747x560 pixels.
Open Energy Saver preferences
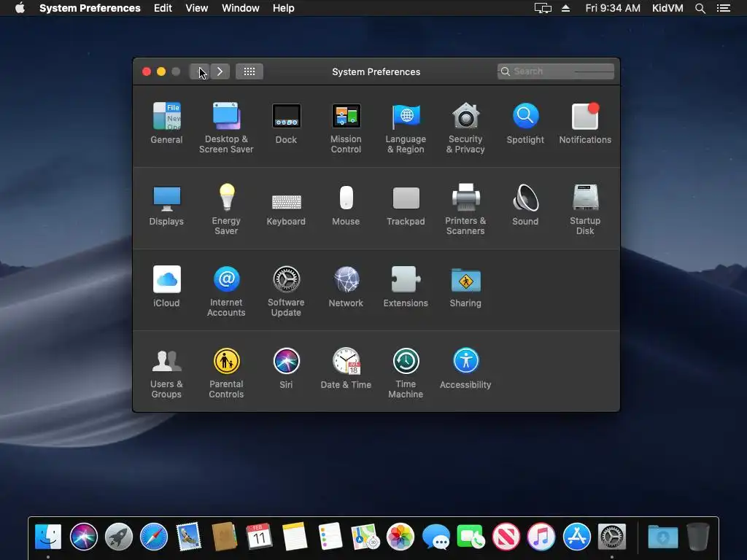(226, 209)
